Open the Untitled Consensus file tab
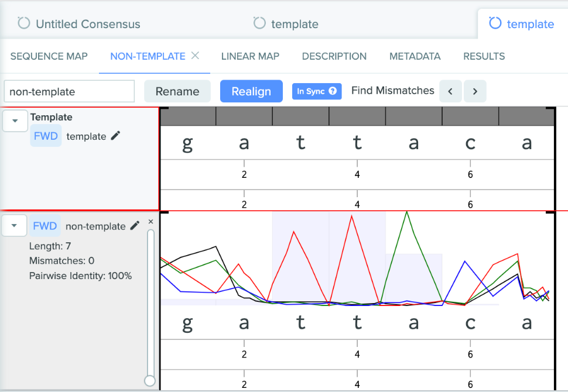This screenshot has height=392, width=568. click(x=80, y=24)
